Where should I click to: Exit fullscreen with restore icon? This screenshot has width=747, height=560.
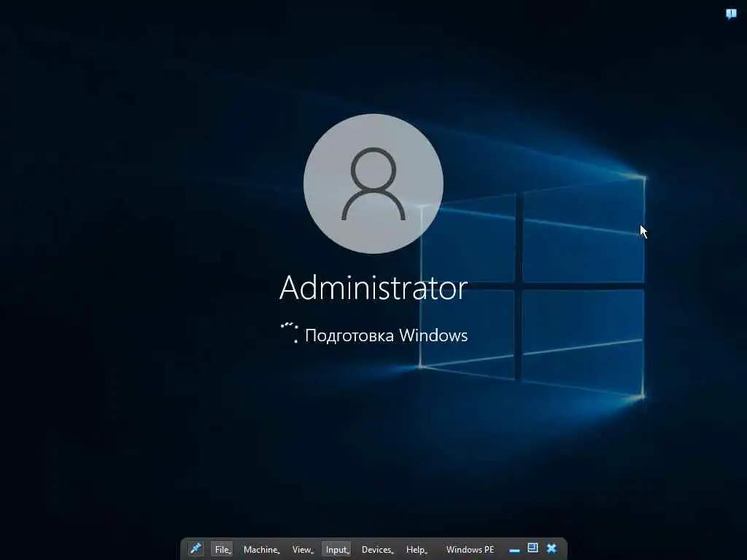pos(533,548)
